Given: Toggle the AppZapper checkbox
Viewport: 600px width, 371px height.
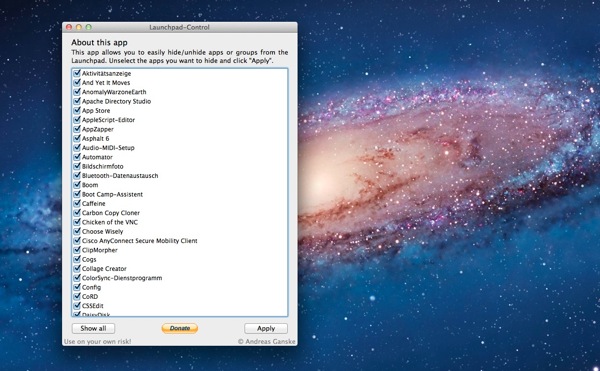Looking at the screenshot, I should (x=77, y=129).
